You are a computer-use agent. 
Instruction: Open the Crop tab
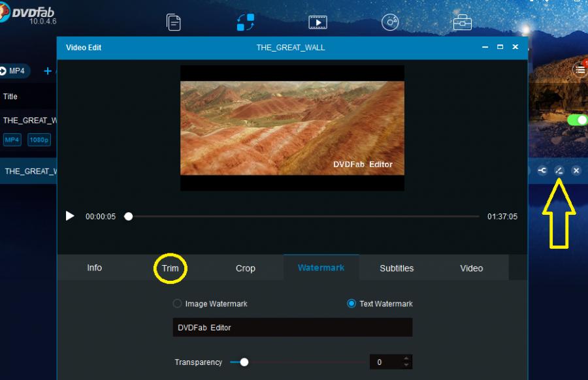click(246, 268)
